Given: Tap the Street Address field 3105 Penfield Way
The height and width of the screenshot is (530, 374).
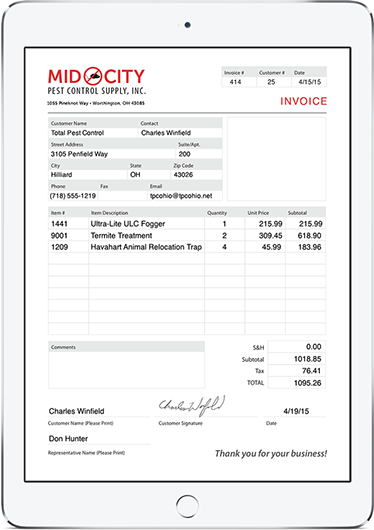Looking at the screenshot, I should coord(112,154).
